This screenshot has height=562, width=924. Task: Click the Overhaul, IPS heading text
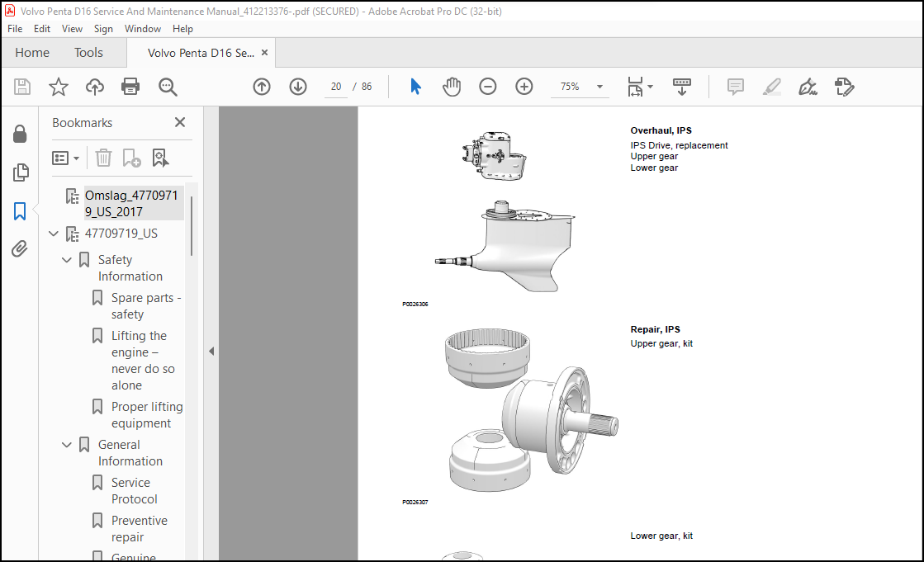pos(661,130)
